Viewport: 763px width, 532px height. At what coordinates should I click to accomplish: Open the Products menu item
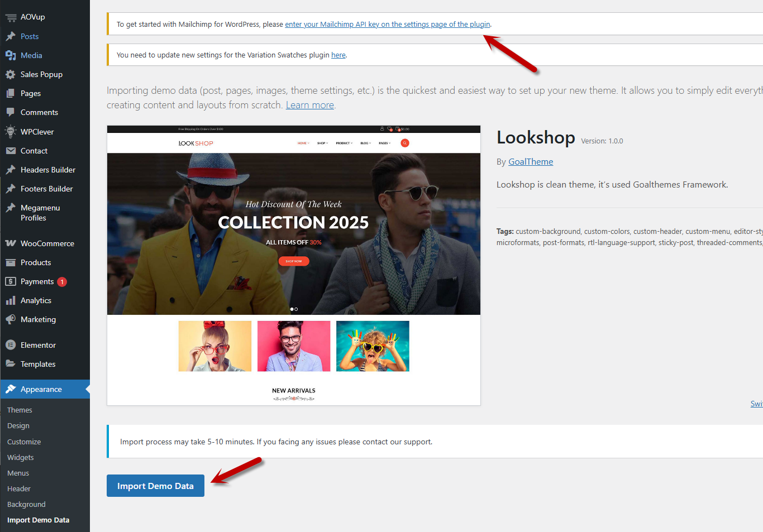pos(36,262)
